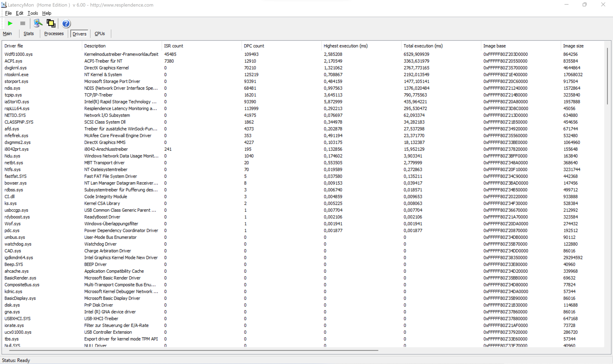The height and width of the screenshot is (364, 613).
Task: Sort by the ISR count column header
Action: point(173,46)
